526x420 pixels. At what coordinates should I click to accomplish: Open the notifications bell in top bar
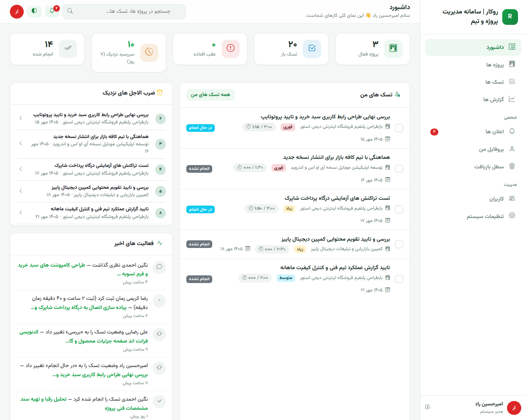(x=52, y=11)
